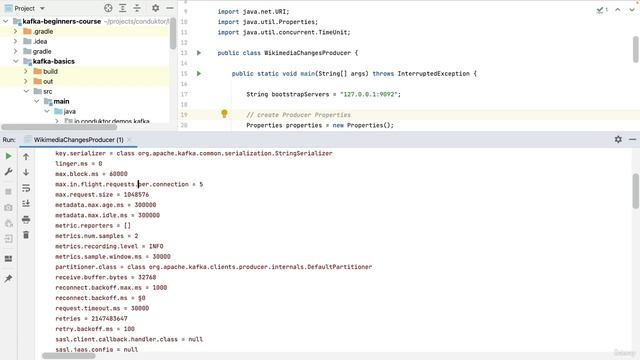Click the 'linger.ms = 0' console line

pos(79,164)
